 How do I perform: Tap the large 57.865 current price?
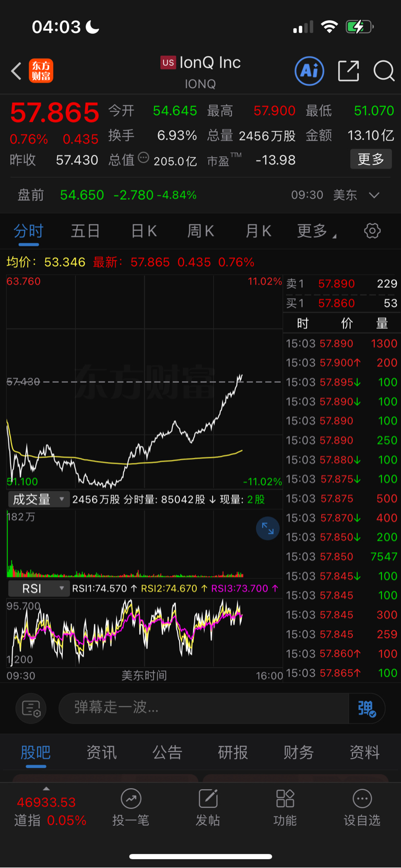coord(55,113)
